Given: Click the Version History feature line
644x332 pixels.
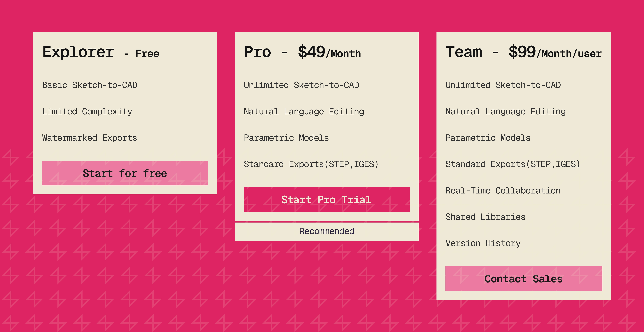Looking at the screenshot, I should [x=483, y=243].
